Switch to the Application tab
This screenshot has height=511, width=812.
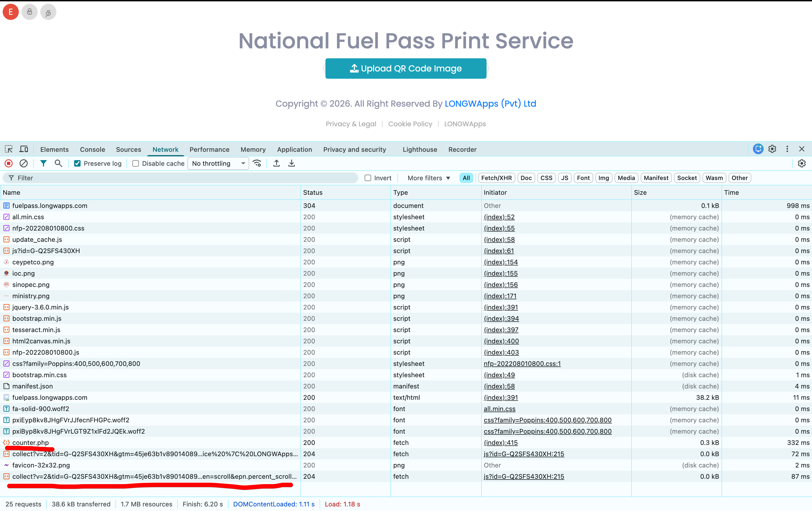(x=294, y=149)
